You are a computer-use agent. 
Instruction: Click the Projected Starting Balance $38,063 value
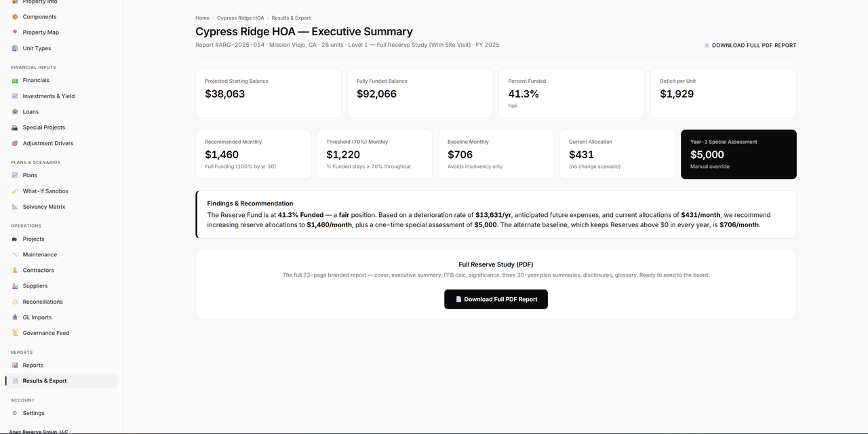pyautogui.click(x=224, y=94)
